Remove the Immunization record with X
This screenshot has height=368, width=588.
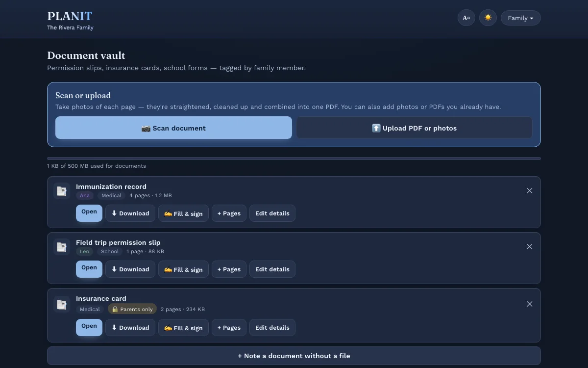click(529, 190)
